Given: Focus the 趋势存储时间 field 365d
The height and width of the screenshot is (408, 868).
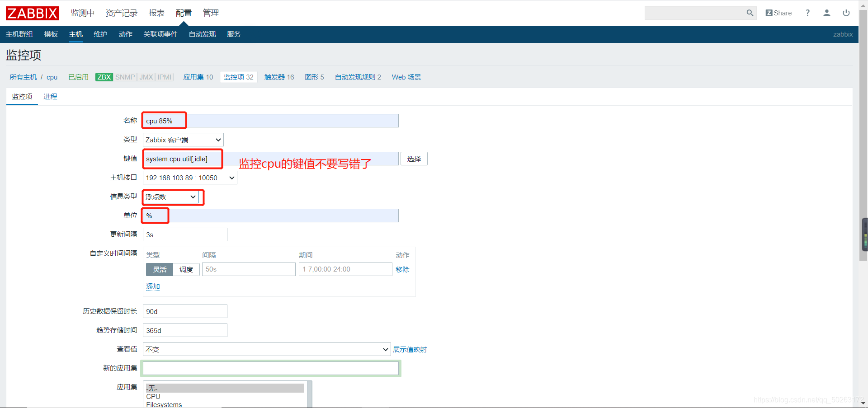Looking at the screenshot, I should 185,330.
